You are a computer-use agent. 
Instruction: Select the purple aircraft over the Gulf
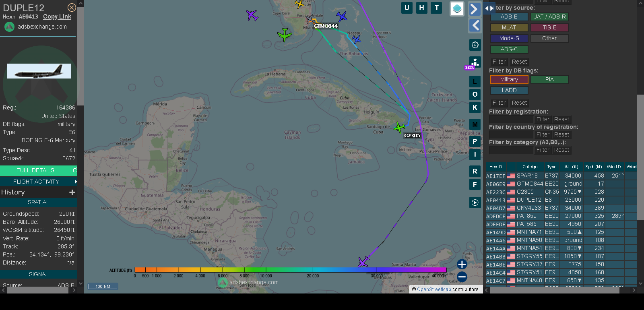[x=252, y=15]
